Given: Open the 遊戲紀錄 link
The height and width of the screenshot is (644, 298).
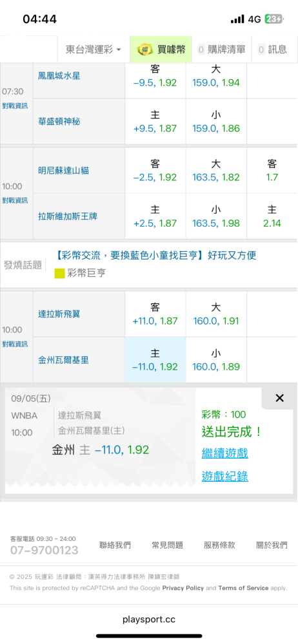Looking at the screenshot, I should click(224, 477).
